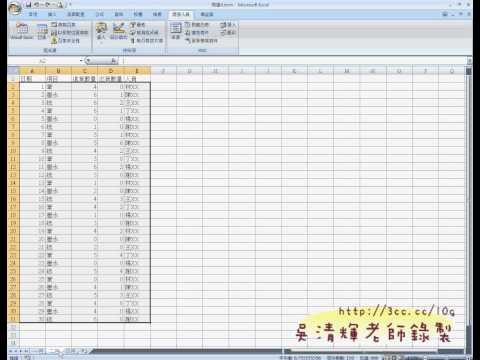This screenshot has width=480, height=360.
Task: Click the vertical scrollbar of the worksheet
Action: pos(468,207)
